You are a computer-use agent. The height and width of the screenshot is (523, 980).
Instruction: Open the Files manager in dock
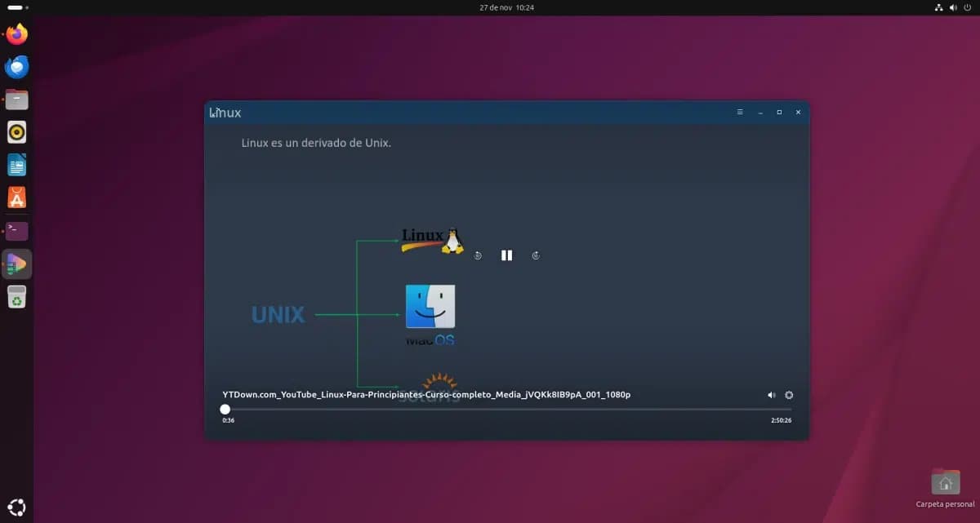(16, 100)
